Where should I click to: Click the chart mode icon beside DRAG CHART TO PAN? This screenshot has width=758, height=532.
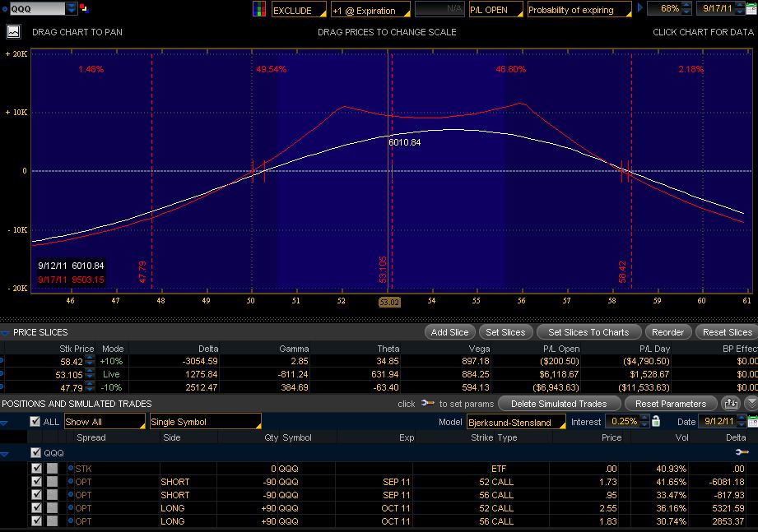click(13, 32)
